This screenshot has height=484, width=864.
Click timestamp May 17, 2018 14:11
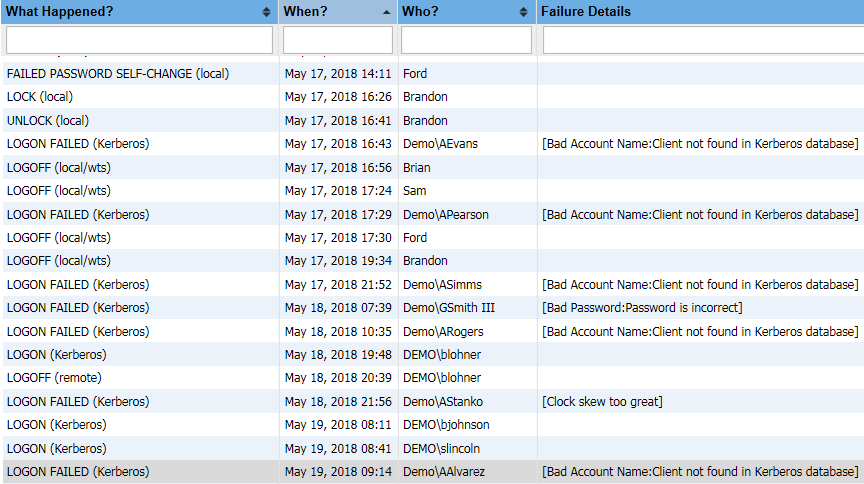tap(338, 74)
